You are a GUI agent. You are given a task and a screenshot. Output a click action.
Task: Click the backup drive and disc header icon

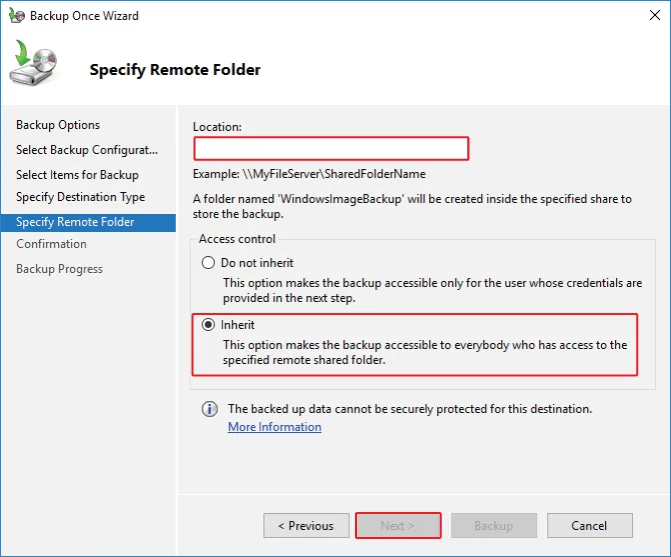pyautogui.click(x=33, y=63)
